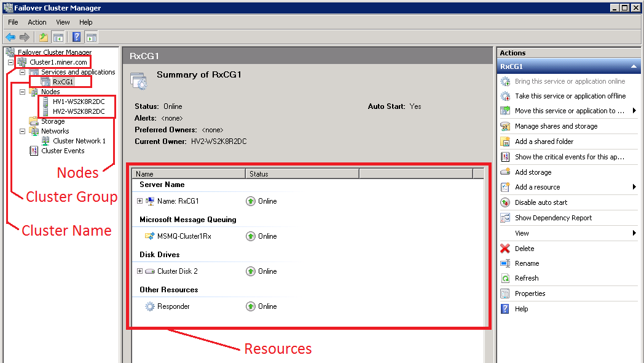Viewport: 644px width, 363px height.
Task: Open Show Dependency Report action
Action: 553,218
